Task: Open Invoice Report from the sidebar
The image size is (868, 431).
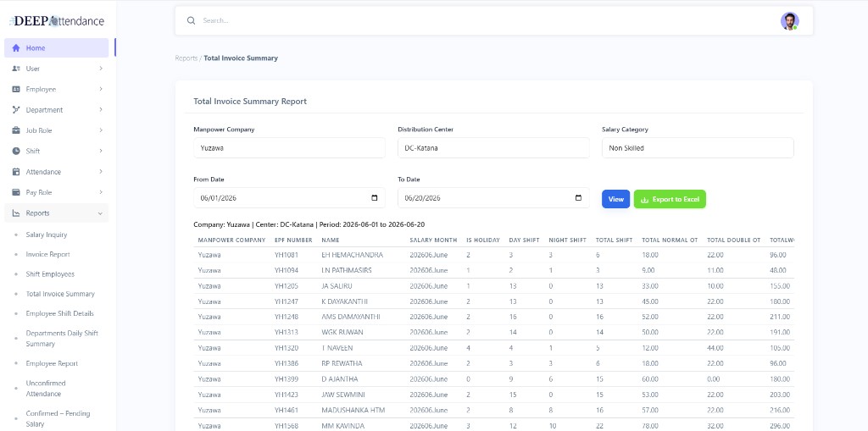Action: pos(47,255)
